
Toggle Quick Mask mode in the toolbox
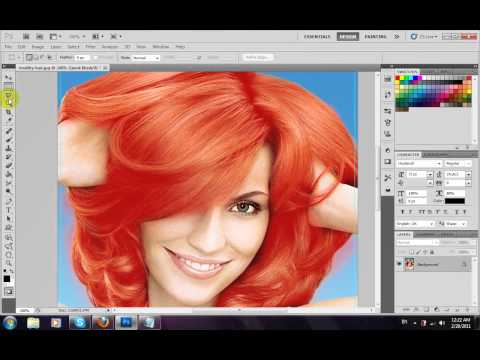pos(8,292)
